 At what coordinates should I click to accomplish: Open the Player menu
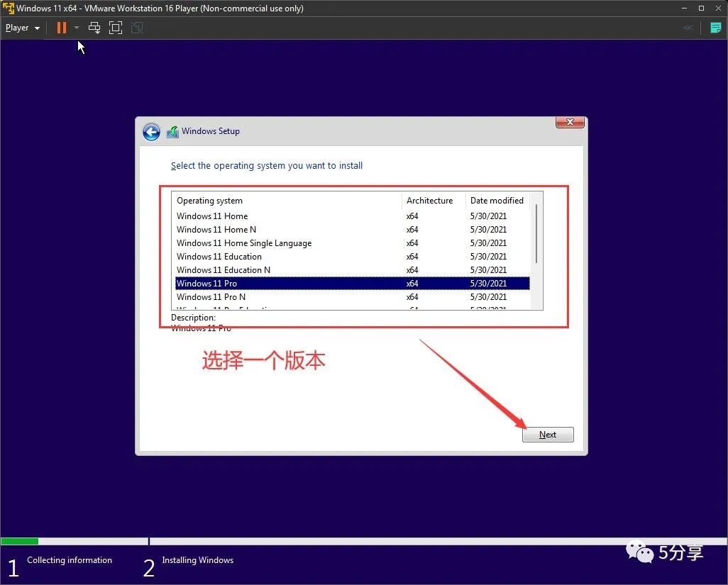click(x=22, y=28)
